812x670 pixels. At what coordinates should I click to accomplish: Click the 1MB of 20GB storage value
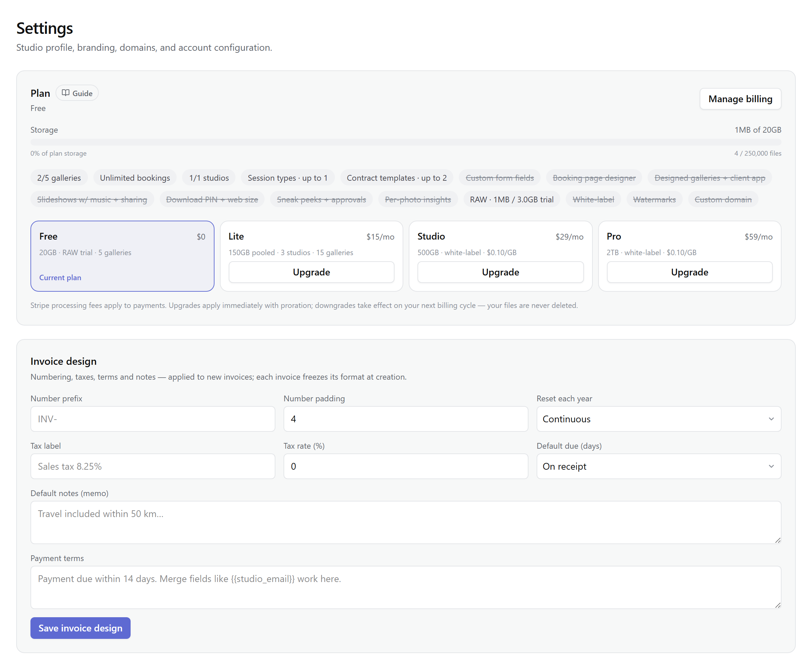tap(758, 130)
